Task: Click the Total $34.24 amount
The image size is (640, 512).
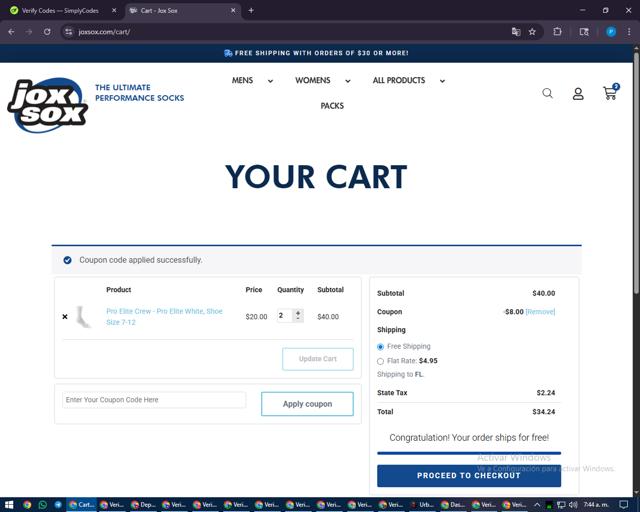Action: (544, 412)
